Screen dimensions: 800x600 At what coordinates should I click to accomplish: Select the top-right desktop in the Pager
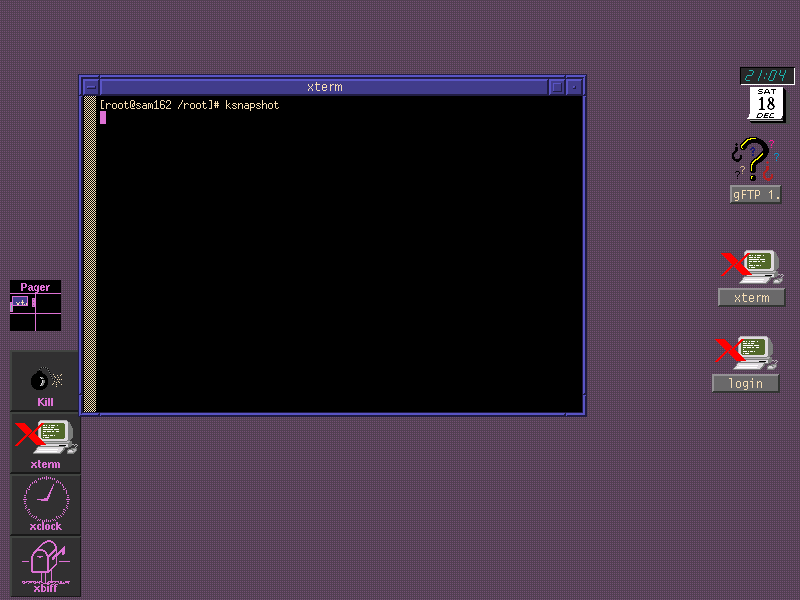48,304
